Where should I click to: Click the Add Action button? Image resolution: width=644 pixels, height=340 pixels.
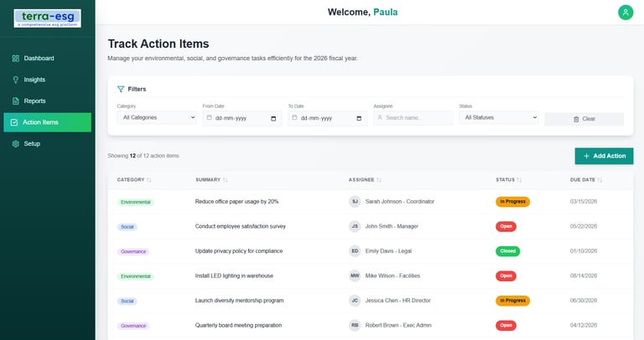coord(604,156)
